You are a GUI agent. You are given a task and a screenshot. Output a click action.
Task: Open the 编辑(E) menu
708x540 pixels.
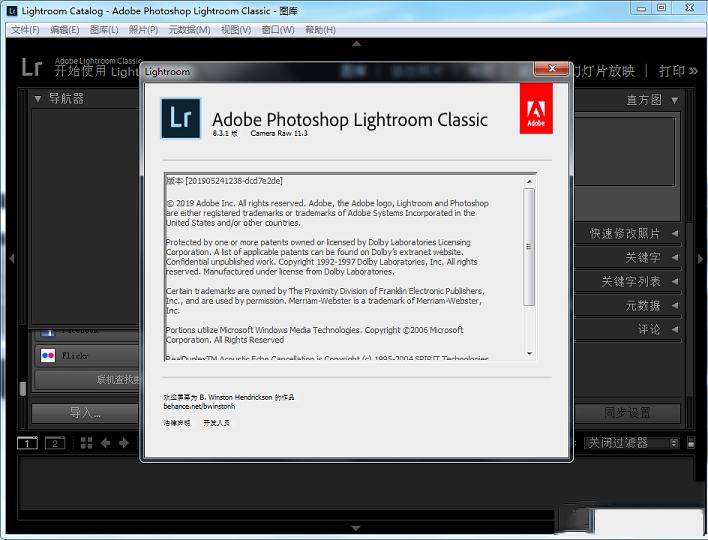(65, 30)
